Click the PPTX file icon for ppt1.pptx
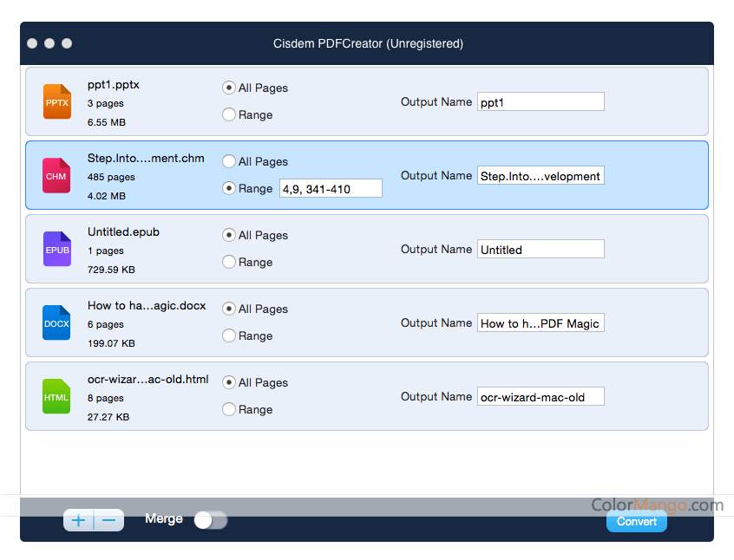734x560 pixels. click(57, 101)
